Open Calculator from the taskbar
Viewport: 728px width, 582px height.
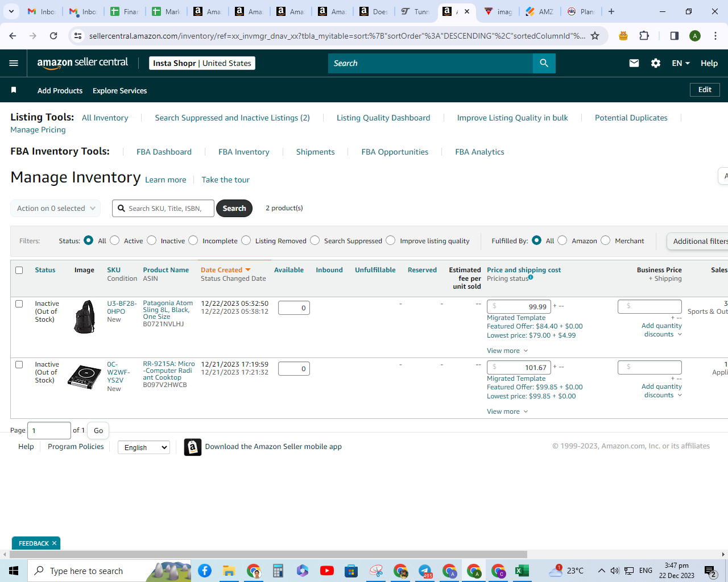[278, 571]
